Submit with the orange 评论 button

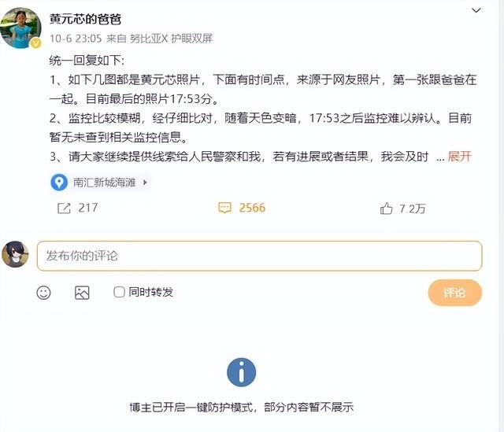tap(455, 293)
